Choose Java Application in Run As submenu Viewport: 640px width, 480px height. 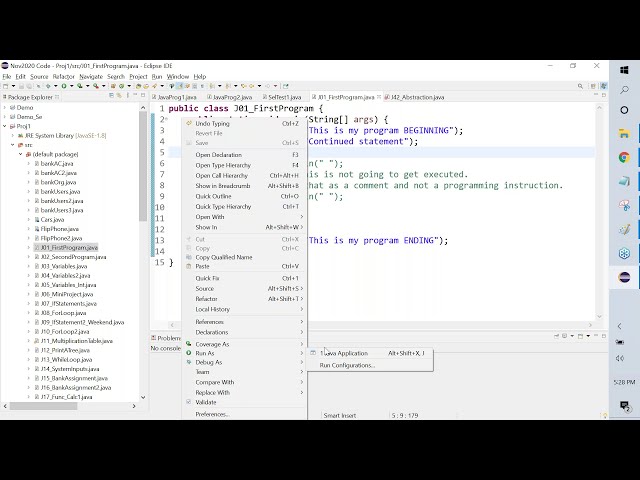[x=370, y=353]
